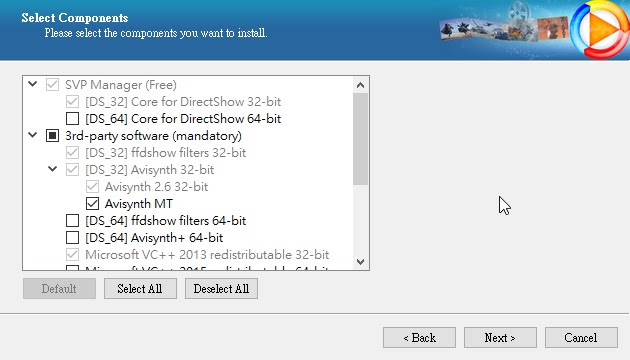
Task: Toggle Avisynth 2.6 32-bit checkbox
Action: click(x=92, y=186)
